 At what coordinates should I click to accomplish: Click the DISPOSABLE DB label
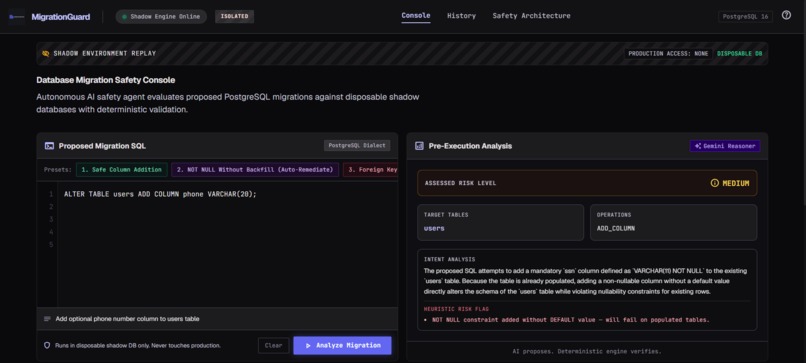[740, 53]
